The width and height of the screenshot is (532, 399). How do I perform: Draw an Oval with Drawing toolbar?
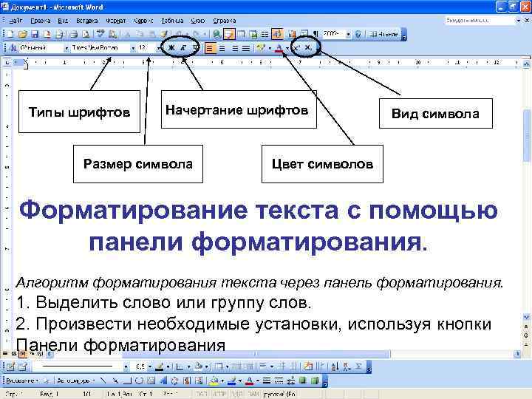pos(139,381)
